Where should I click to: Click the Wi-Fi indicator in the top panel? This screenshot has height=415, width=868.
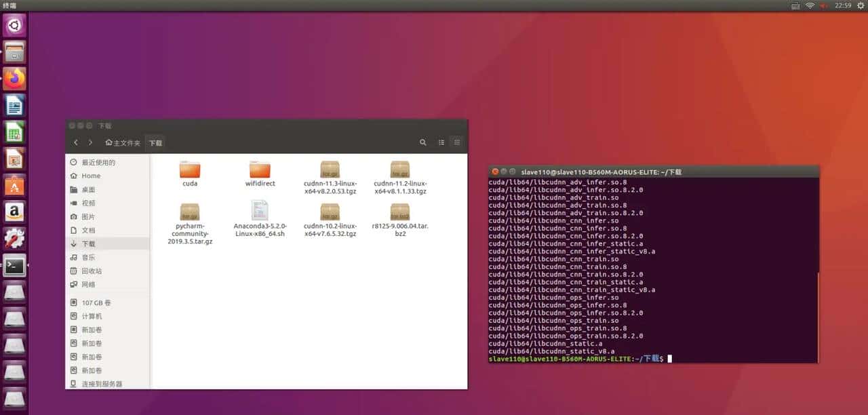tap(810, 5)
